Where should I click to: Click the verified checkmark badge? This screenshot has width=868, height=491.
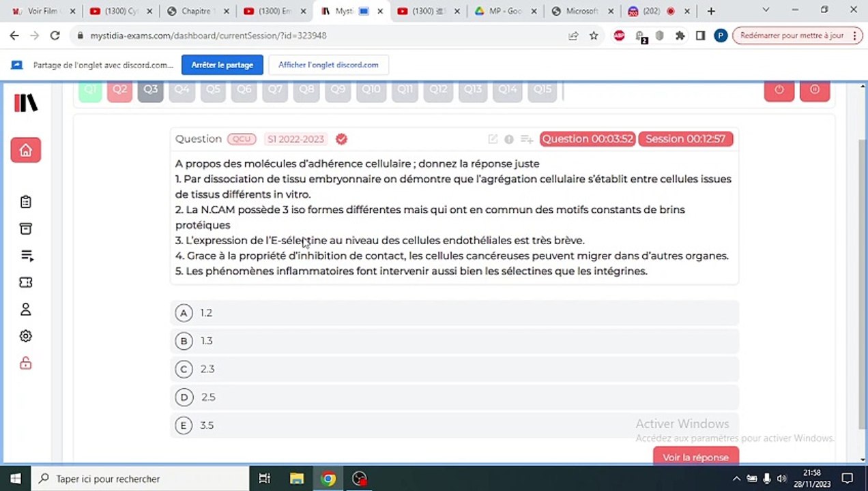[x=342, y=139]
